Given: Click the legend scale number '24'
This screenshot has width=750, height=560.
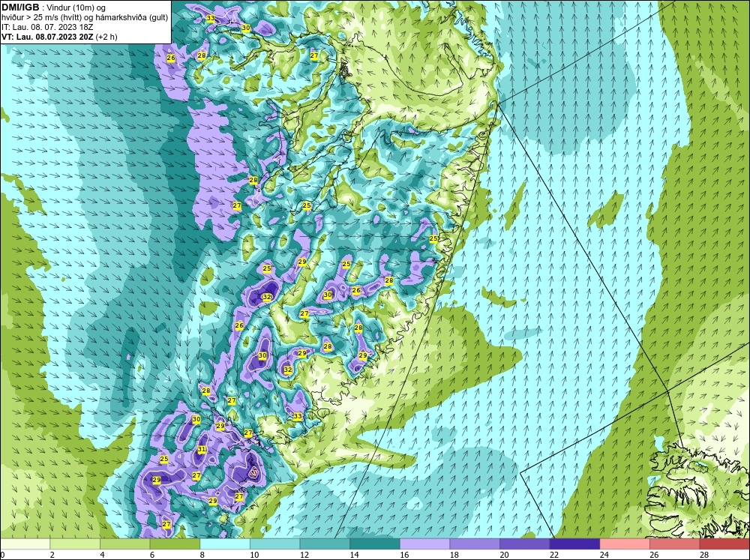Looking at the screenshot, I should tap(604, 555).
